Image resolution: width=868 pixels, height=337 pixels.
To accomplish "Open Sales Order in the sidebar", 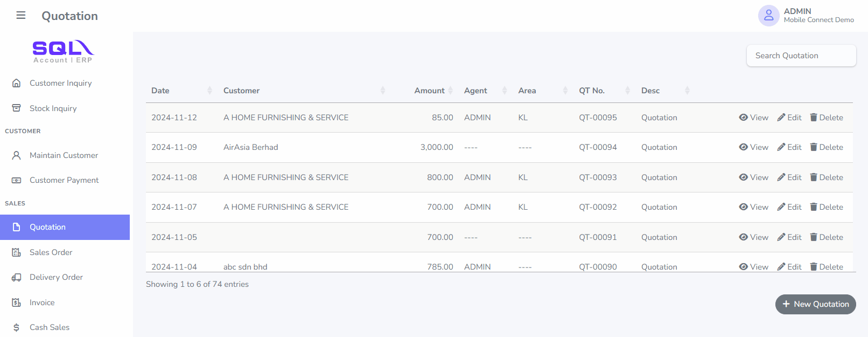I will [51, 252].
